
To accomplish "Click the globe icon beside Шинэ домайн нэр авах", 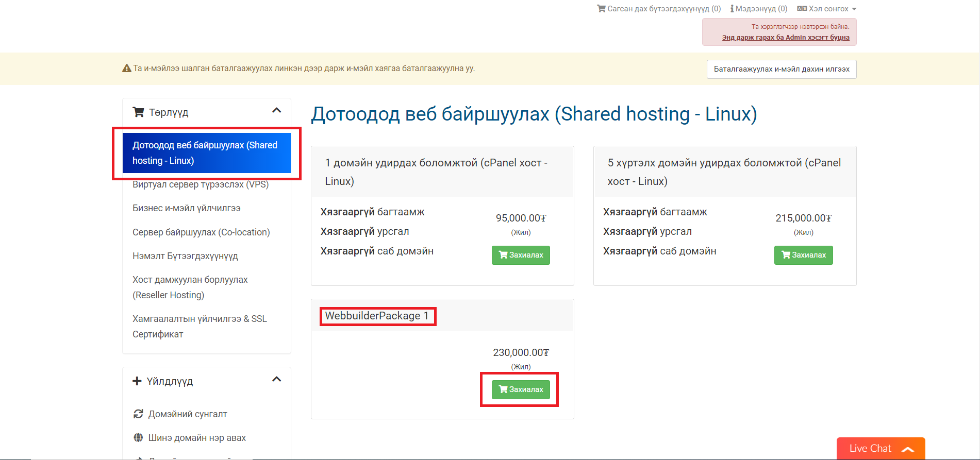I will 138,437.
